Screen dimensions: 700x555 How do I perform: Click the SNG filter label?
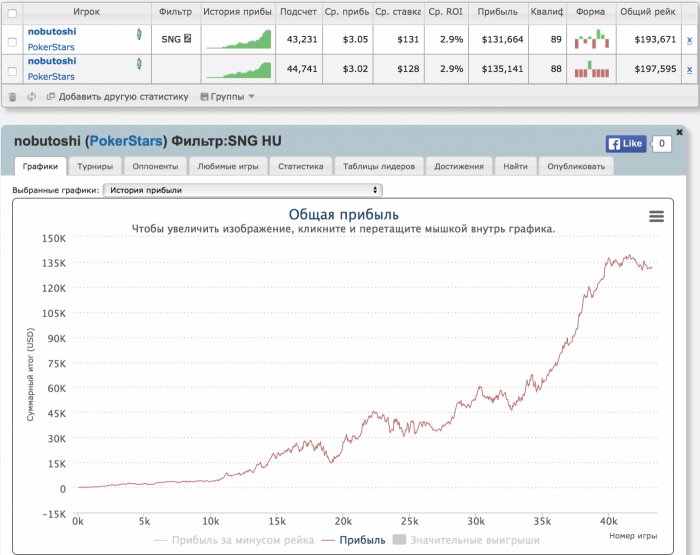point(171,39)
